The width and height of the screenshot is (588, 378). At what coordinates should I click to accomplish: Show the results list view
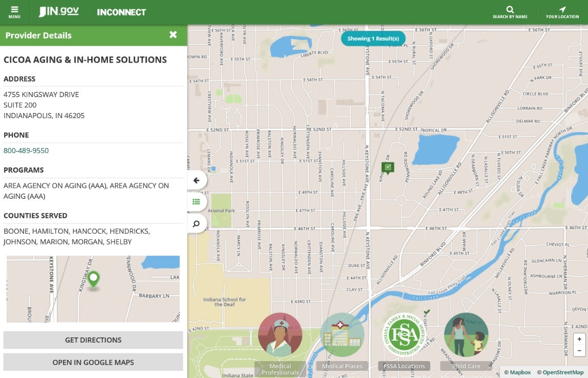click(x=196, y=202)
